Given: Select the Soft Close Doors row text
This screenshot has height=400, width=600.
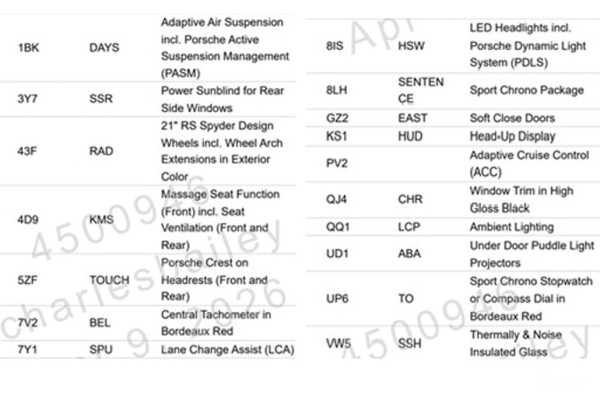Looking at the screenshot, I should [x=512, y=117].
